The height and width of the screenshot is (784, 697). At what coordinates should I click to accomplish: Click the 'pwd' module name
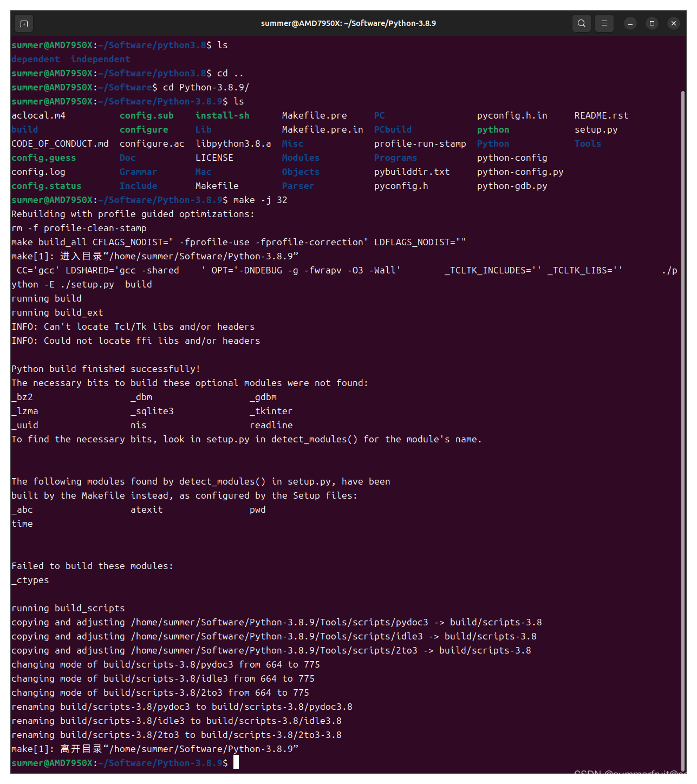[x=258, y=509]
